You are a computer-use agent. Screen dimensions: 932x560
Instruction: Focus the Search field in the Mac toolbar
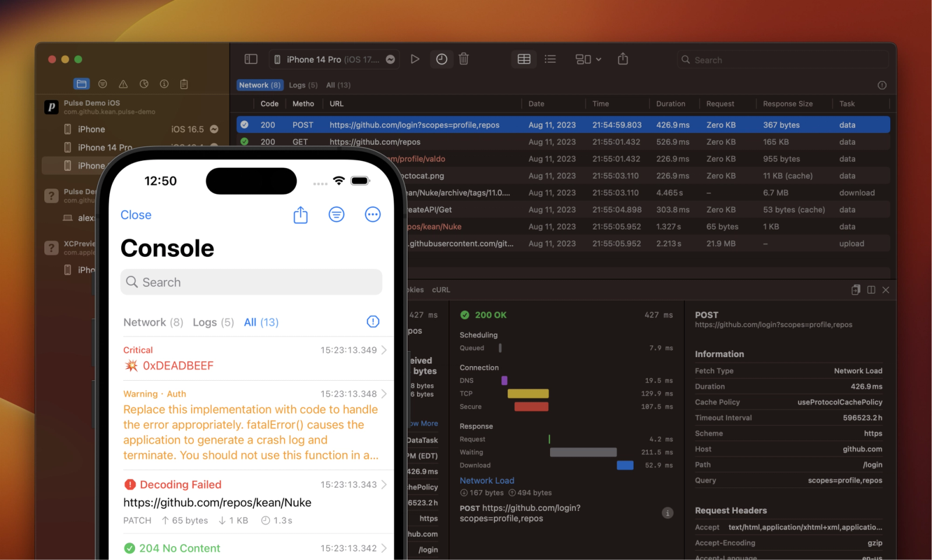(783, 60)
